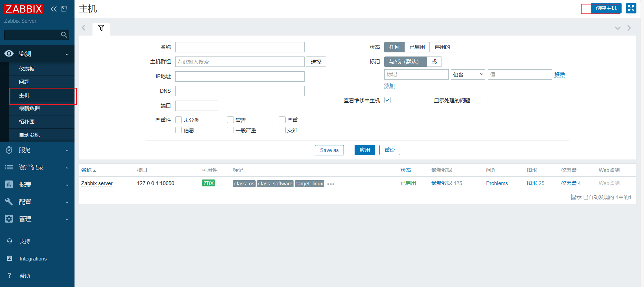Toggle fullscreen kiosk mode icon
This screenshot has width=644, height=287.
click(631, 8)
